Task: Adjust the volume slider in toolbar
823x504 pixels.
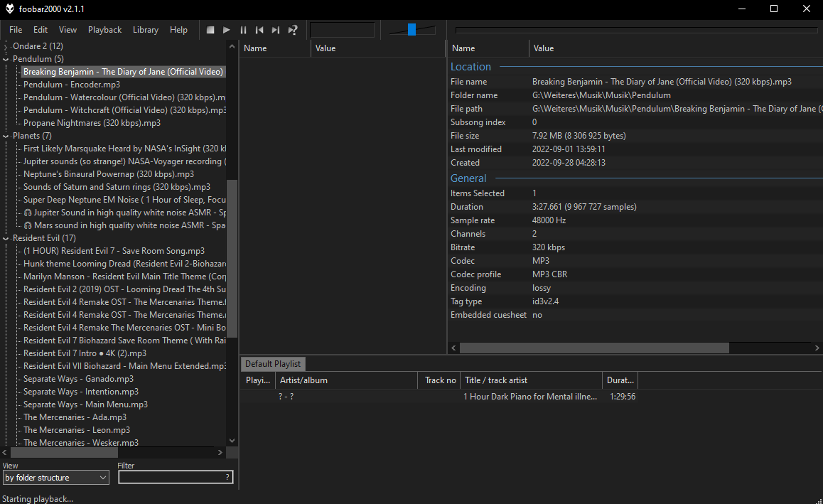Action: coord(412,30)
